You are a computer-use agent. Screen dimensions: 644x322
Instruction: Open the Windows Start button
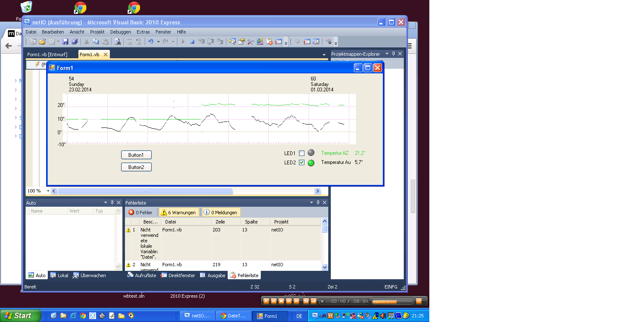20,316
